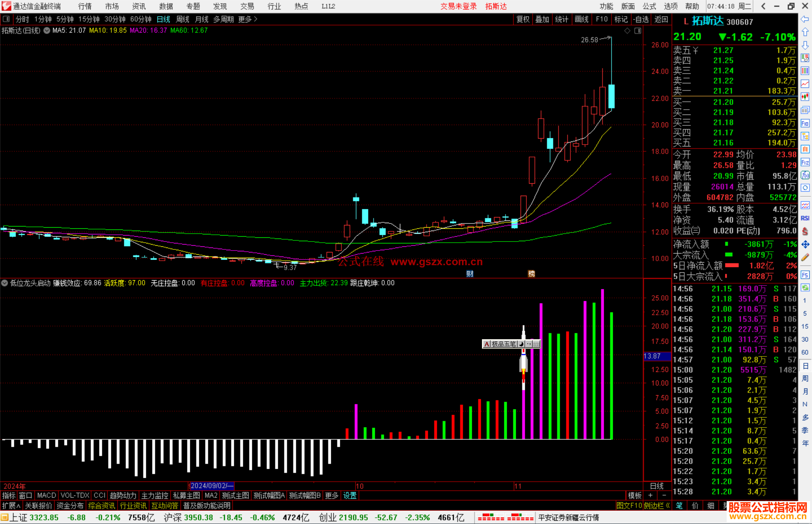
Task: Open the orange document sidebar icon
Action: [805, 149]
